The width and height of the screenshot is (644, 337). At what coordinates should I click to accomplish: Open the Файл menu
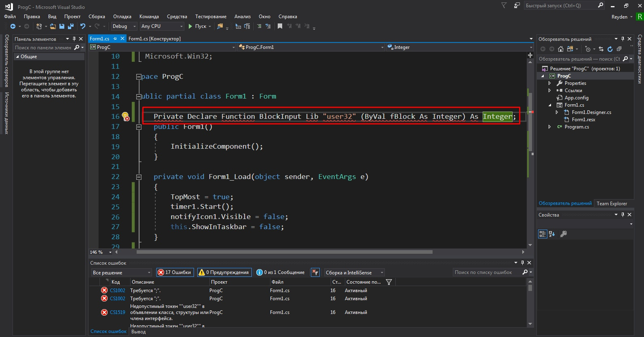(10, 17)
